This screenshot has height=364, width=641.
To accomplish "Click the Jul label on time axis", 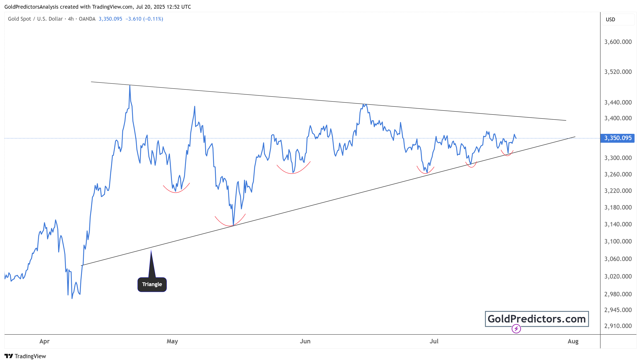I will click(434, 341).
